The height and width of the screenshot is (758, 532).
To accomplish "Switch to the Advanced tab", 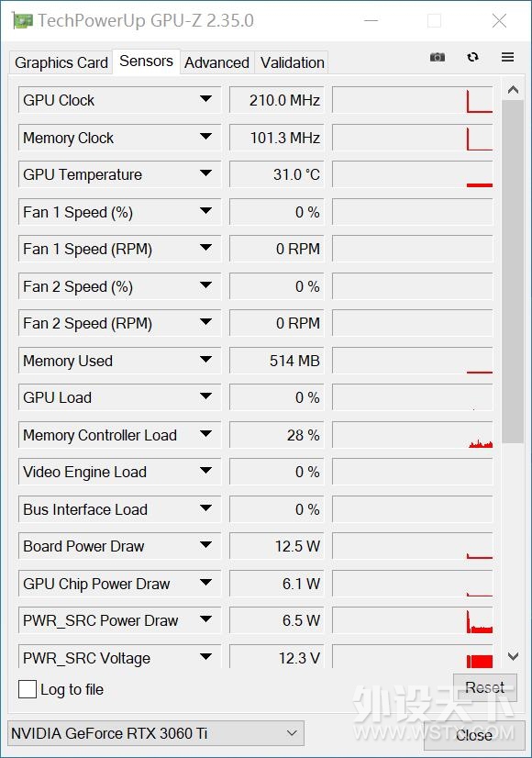I will click(x=217, y=62).
